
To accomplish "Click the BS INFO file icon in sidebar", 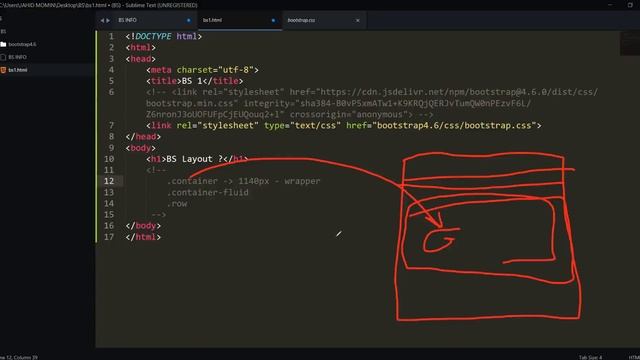I will [3, 57].
